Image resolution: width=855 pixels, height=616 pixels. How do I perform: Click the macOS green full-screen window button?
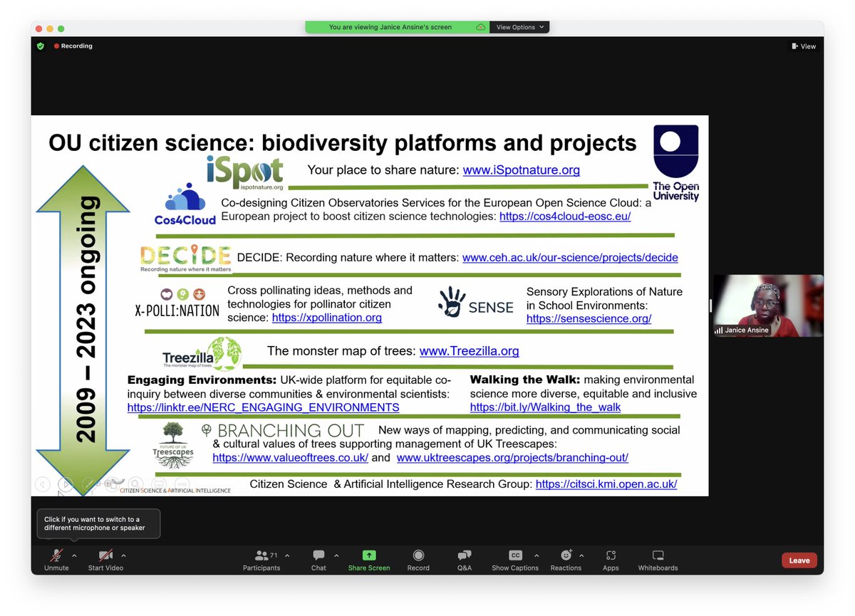pos(61,28)
